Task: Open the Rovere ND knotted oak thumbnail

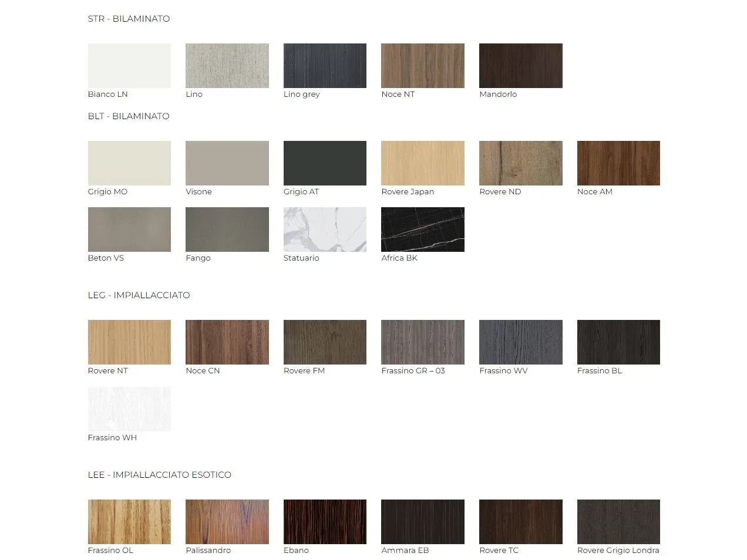Action: point(520,163)
